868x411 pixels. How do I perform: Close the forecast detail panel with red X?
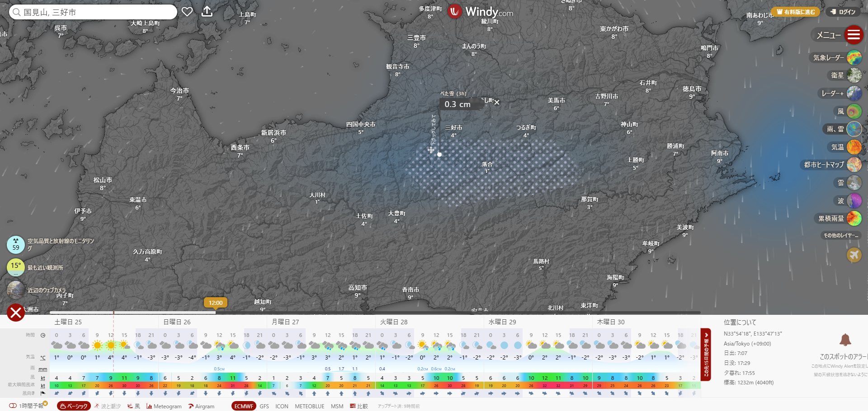point(16,312)
